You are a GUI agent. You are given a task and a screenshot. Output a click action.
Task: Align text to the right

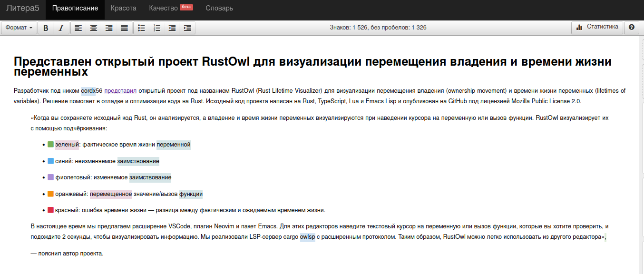(108, 28)
